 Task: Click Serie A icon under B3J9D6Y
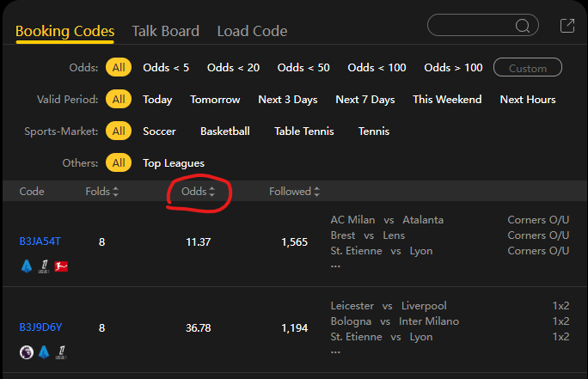tap(44, 352)
